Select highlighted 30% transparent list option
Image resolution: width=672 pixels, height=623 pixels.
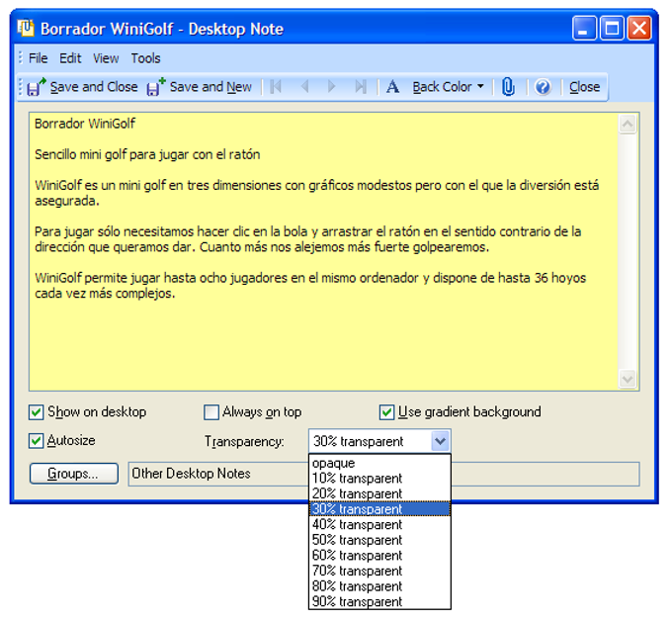(x=379, y=509)
